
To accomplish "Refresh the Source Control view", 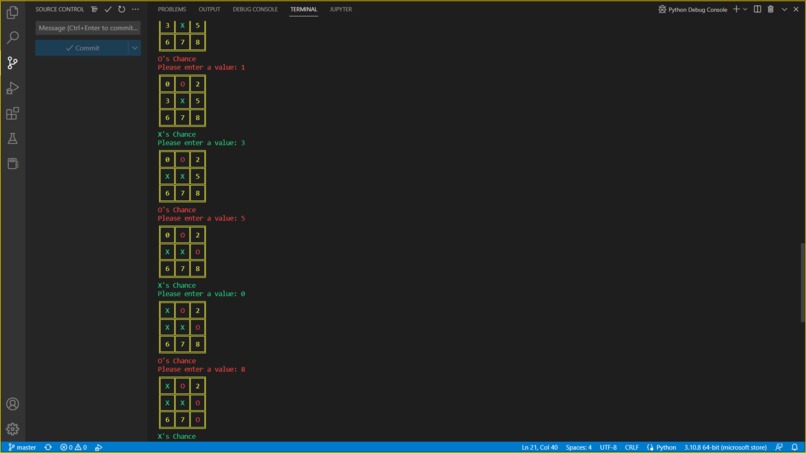I will [x=121, y=9].
